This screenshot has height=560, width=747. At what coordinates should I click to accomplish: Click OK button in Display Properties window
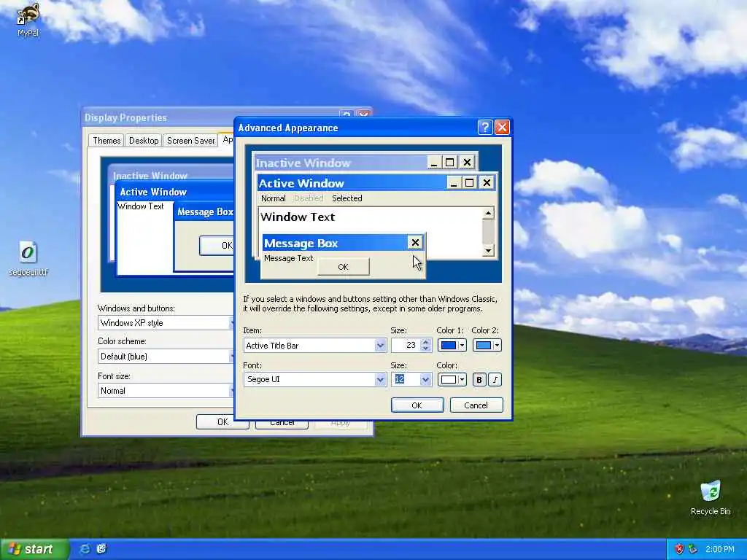(x=222, y=422)
